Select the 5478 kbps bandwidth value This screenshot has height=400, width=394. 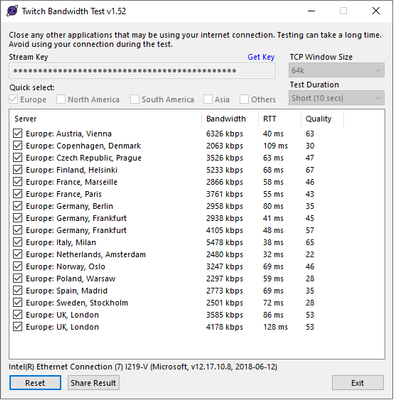click(225, 242)
